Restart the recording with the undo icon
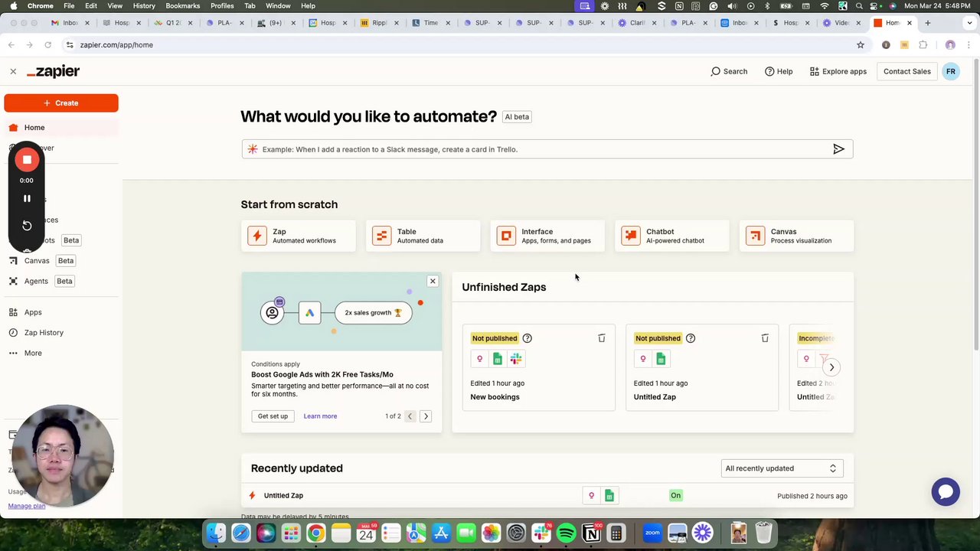The image size is (980, 551). pos(27,226)
